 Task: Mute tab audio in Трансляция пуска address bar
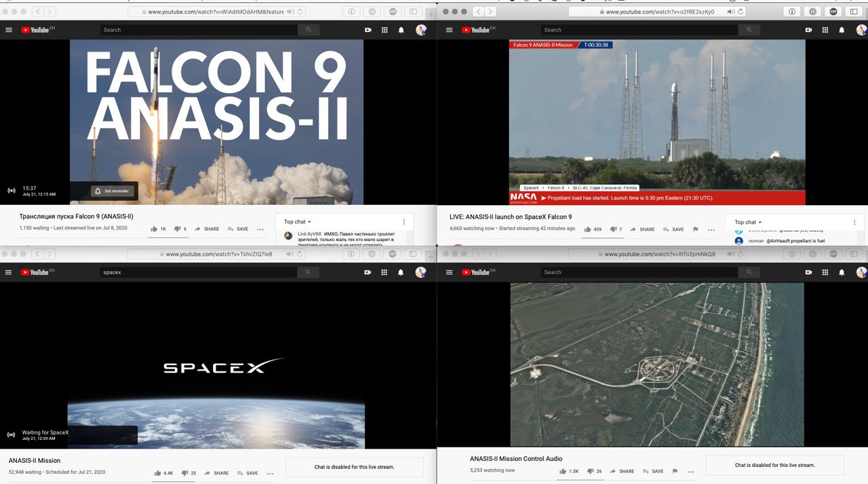[290, 12]
